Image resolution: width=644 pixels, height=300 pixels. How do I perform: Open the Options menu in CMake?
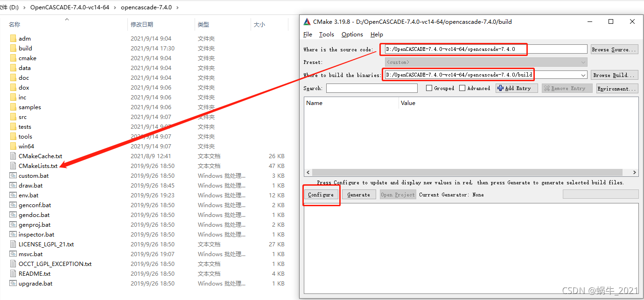point(352,35)
